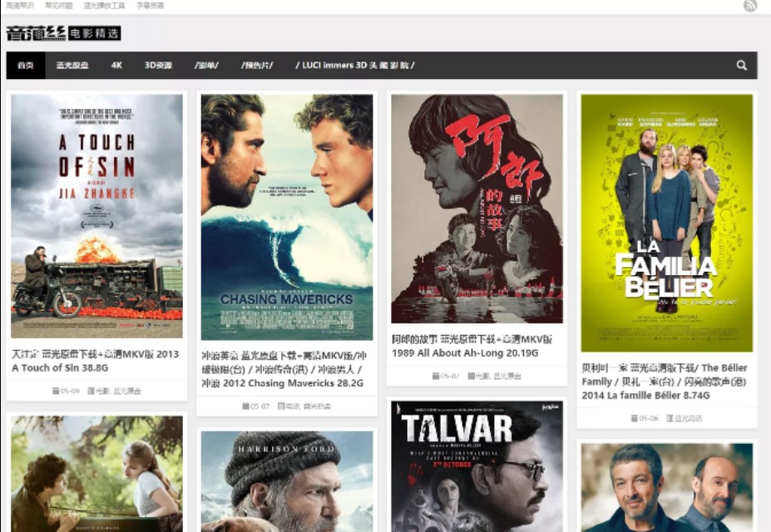Viewport: 771px width, 532px height.
Task: Click category tags under All About Ah-Long
Action: [494, 376]
